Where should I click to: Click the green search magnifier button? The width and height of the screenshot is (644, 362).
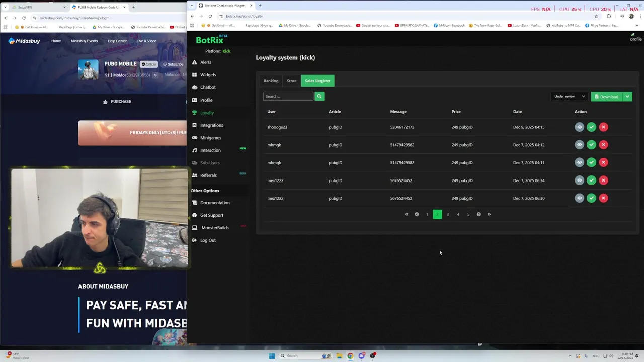coord(319,96)
